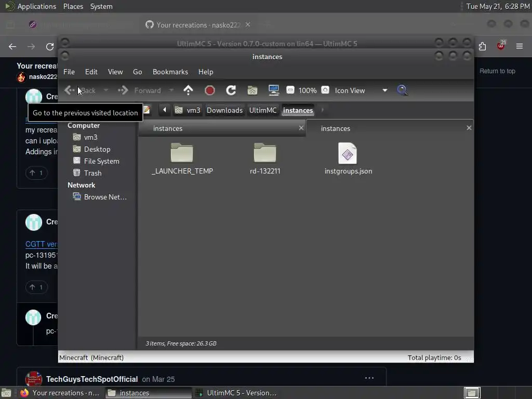Click the 100% zoom level
Image resolution: width=532 pixels, height=399 pixels.
[308, 90]
